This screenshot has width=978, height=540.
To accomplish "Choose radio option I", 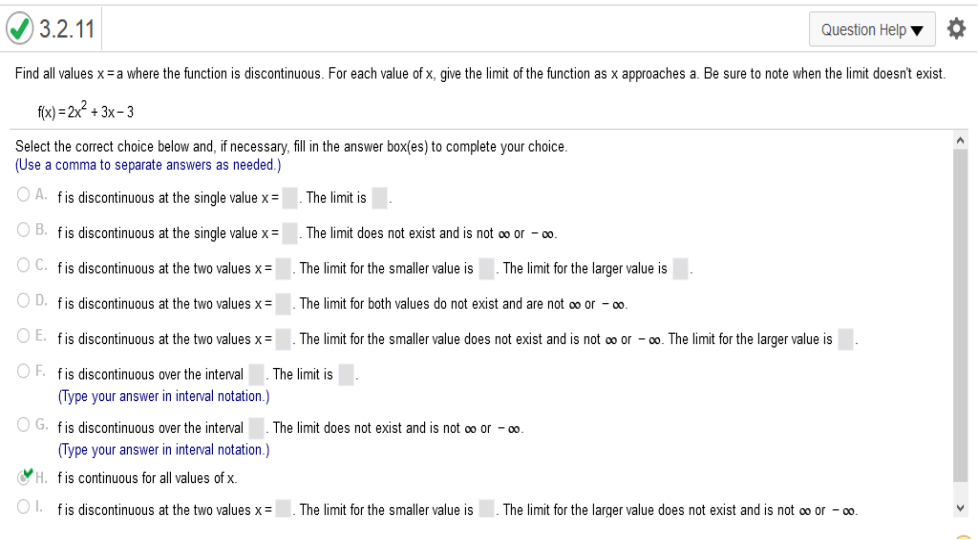I will (23, 506).
